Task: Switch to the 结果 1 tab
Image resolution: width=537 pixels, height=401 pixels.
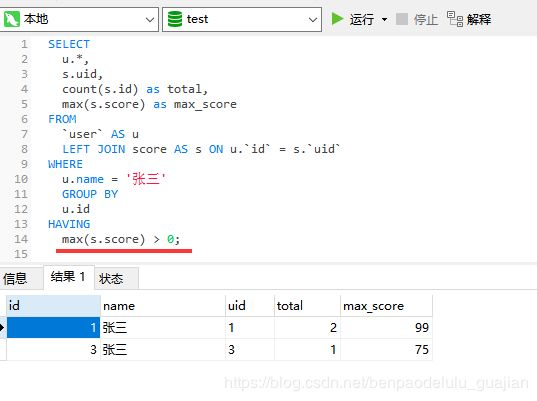Action: [x=68, y=277]
